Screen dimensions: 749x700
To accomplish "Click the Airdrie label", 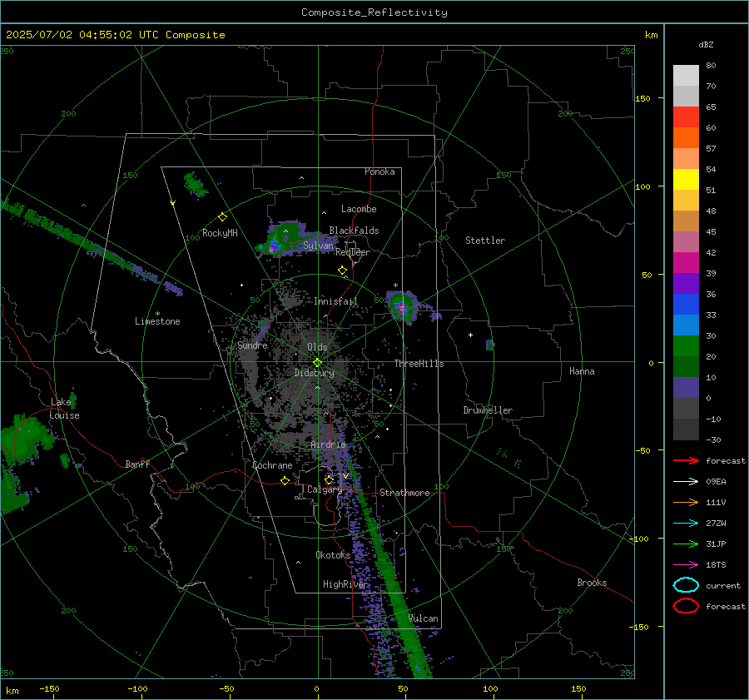I will [328, 444].
